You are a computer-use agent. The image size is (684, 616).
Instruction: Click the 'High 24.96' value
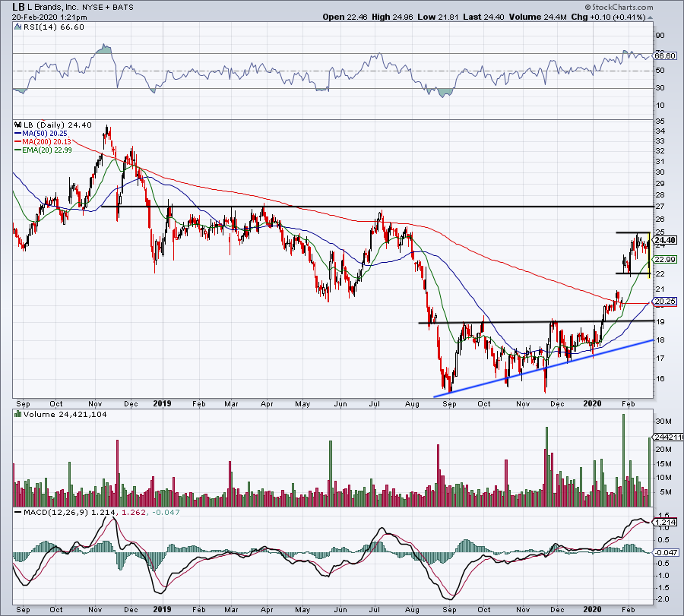[392, 17]
